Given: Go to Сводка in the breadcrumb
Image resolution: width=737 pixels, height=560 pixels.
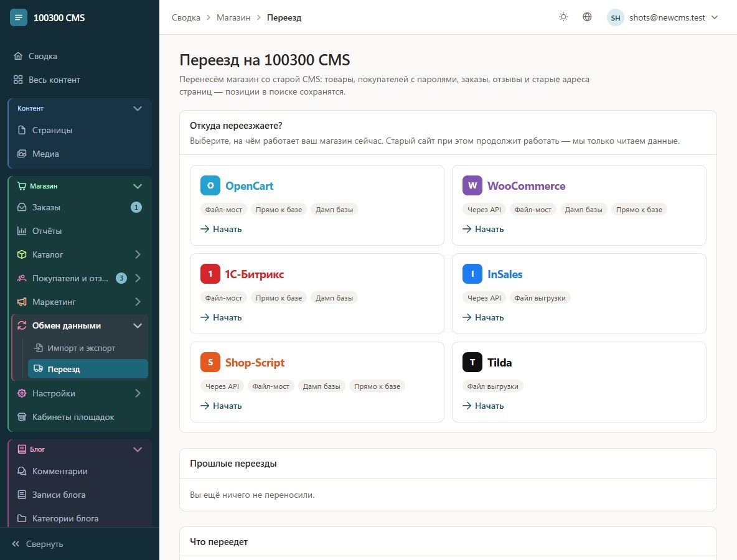Looking at the screenshot, I should coord(185,18).
